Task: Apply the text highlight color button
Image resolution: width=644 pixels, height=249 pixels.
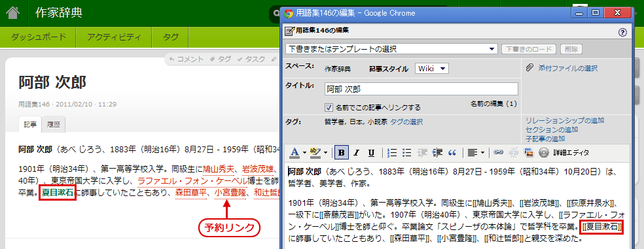Action: pyautogui.click(x=315, y=152)
